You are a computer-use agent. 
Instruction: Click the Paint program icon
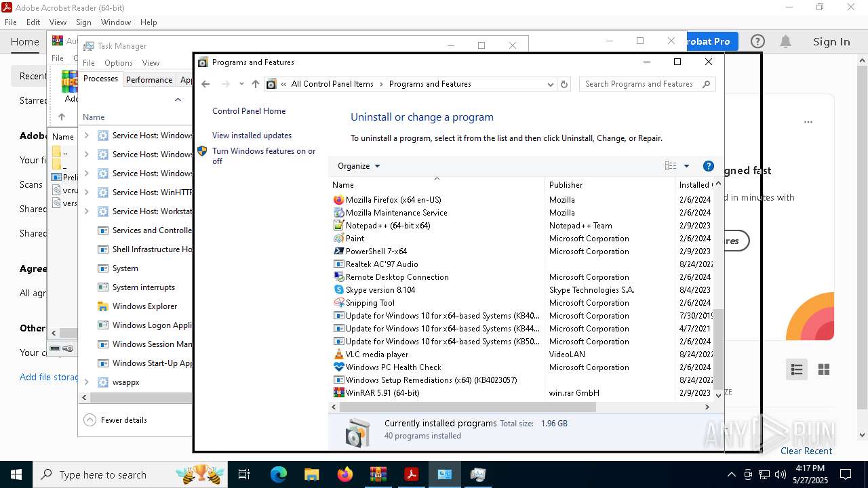point(339,239)
